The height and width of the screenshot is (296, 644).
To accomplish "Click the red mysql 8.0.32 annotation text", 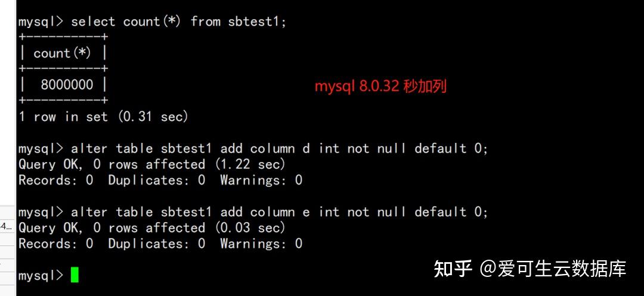I will pyautogui.click(x=380, y=86).
